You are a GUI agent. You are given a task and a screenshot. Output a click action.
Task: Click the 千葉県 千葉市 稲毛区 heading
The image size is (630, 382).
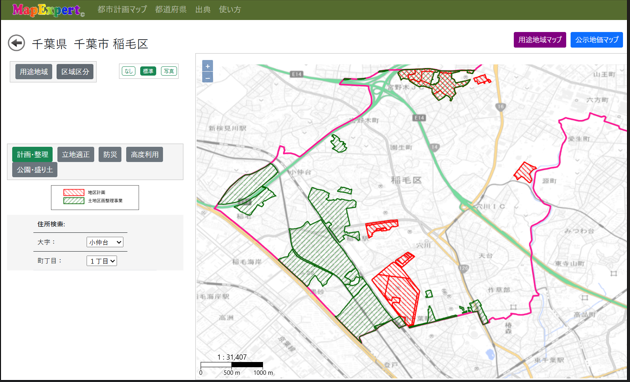pos(90,44)
